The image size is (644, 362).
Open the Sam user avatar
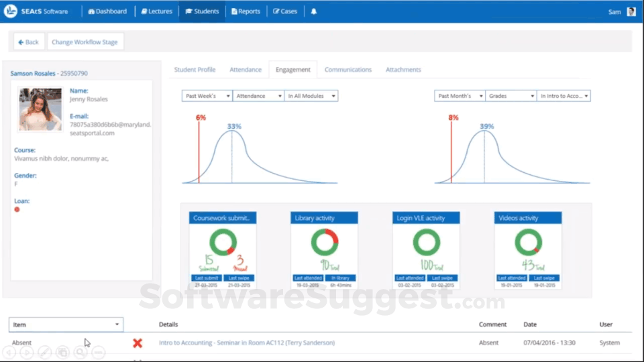[x=631, y=11]
